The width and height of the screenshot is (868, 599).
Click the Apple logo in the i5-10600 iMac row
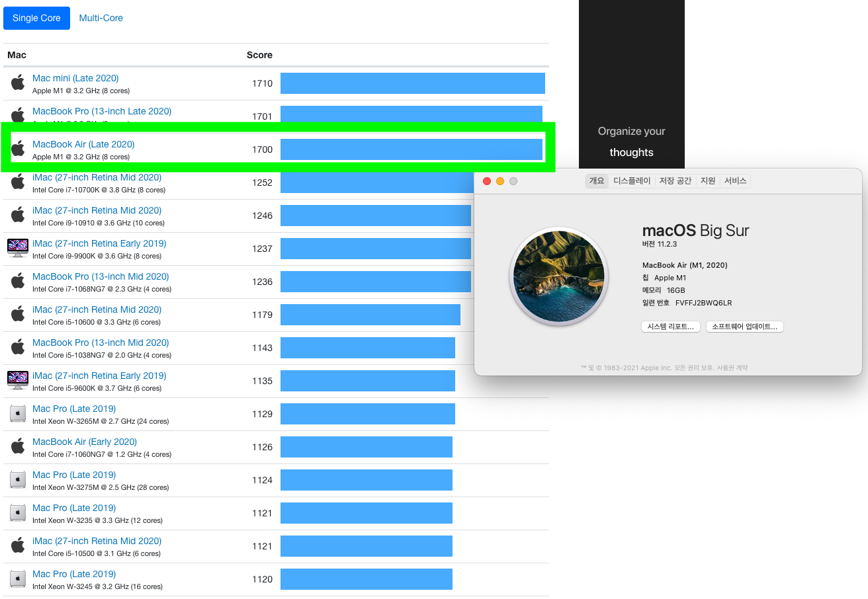(18, 314)
